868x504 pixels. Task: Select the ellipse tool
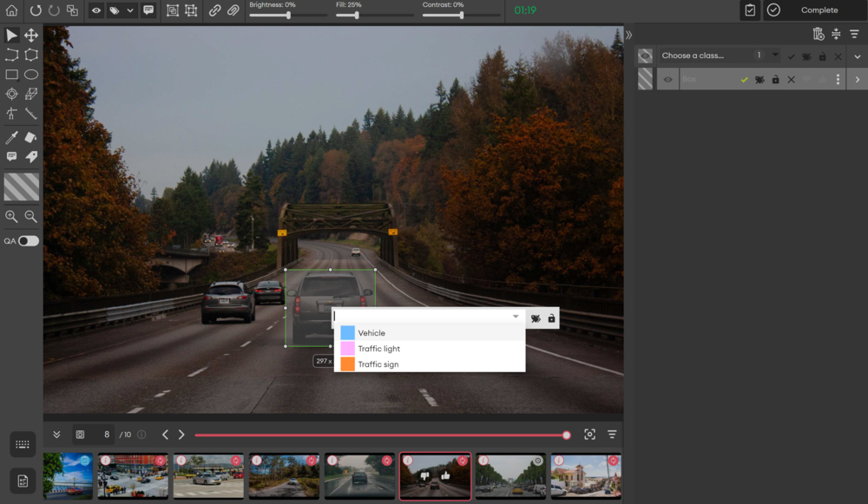(31, 74)
